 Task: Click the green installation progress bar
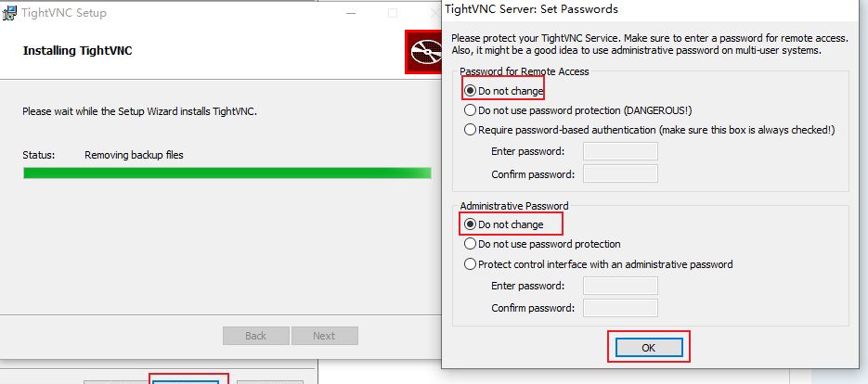click(227, 173)
